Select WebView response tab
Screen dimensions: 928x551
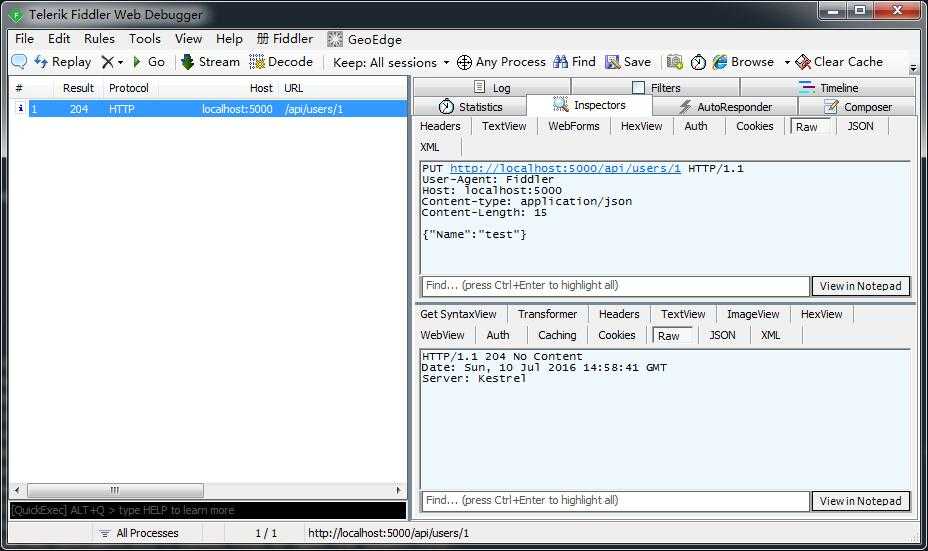click(442, 335)
